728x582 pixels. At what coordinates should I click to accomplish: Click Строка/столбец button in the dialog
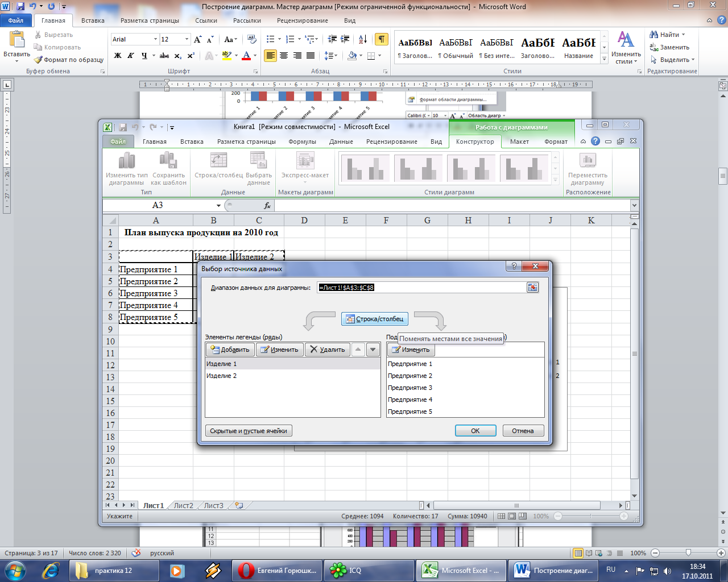[375, 319]
